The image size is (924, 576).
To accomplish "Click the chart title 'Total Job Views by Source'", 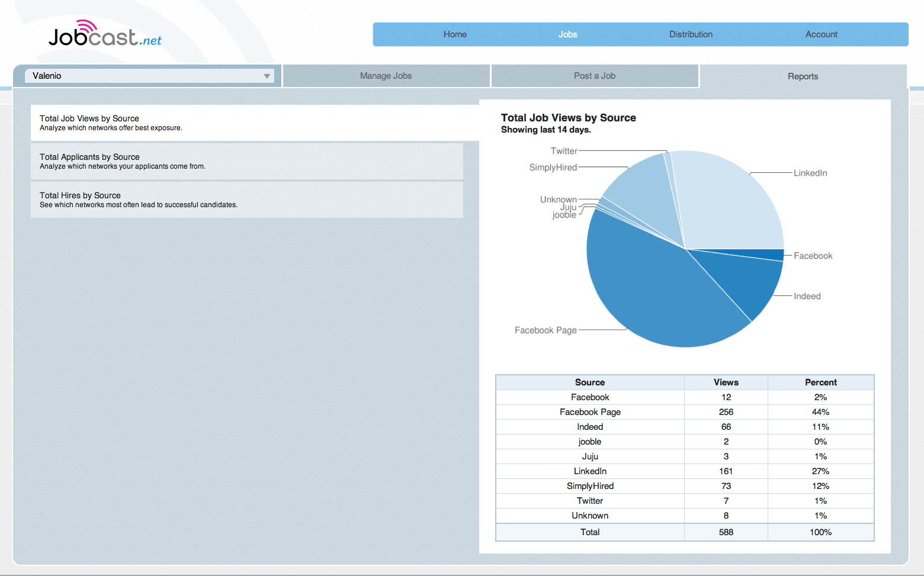I will pyautogui.click(x=569, y=118).
